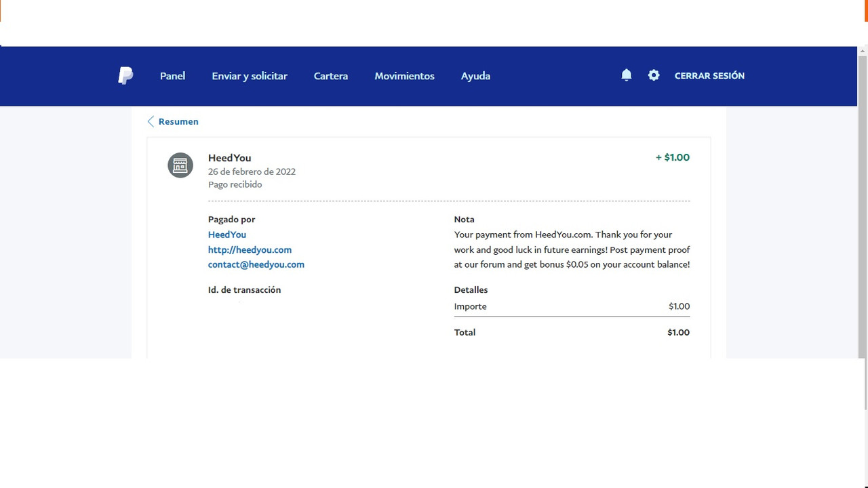Screen dimensions: 868x488
Task: Click the Pagado por heading
Action: tap(231, 219)
